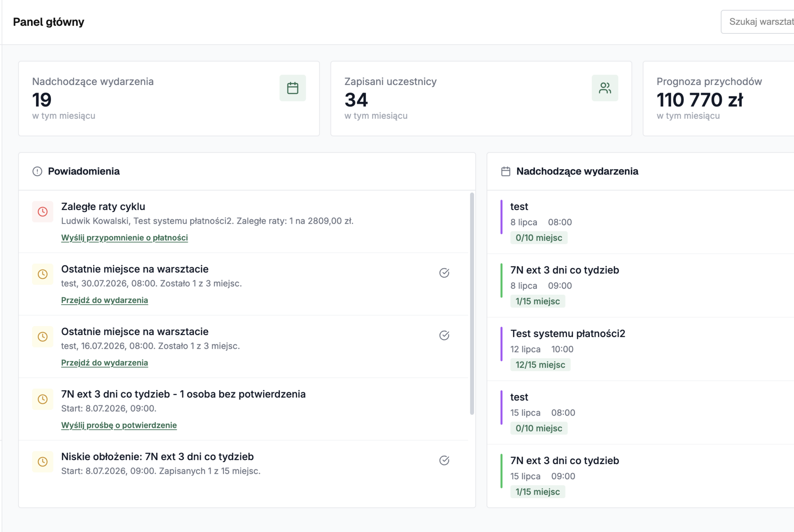Image resolution: width=794 pixels, height=532 pixels.
Task: Follow Przejdź do wydarzenia for 16.07.2026 test
Action: click(104, 363)
